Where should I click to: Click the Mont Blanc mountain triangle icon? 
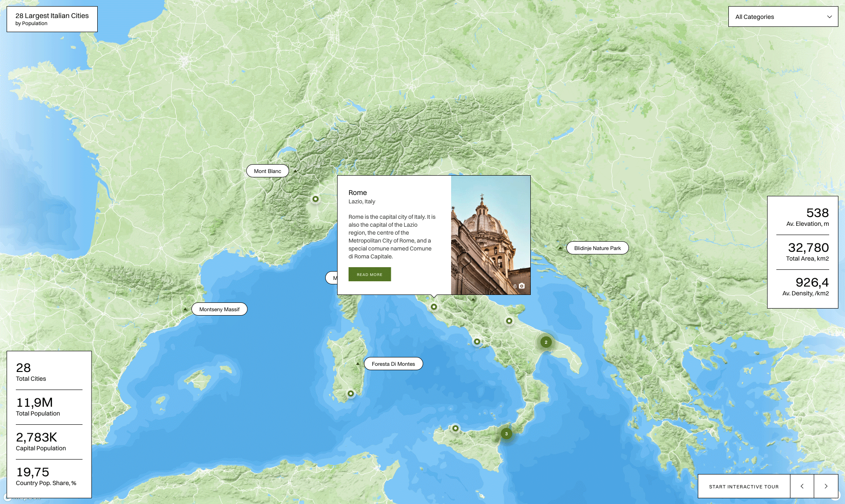click(x=295, y=171)
